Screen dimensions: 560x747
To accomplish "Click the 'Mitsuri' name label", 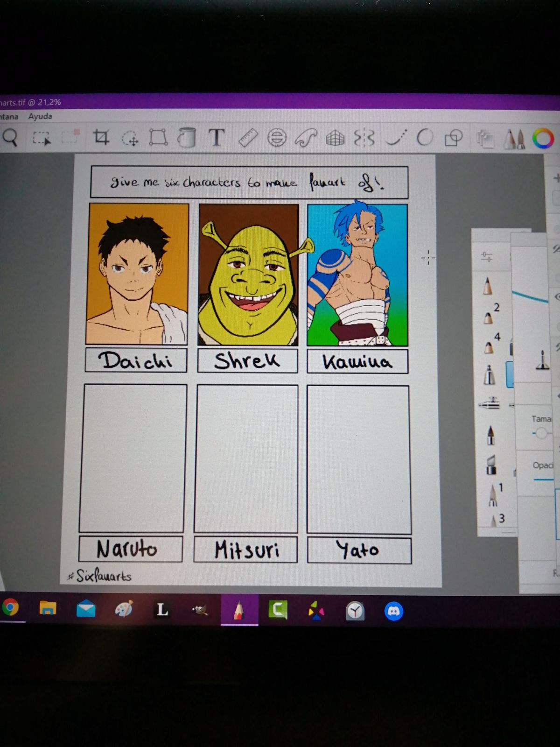I will pyautogui.click(x=245, y=550).
